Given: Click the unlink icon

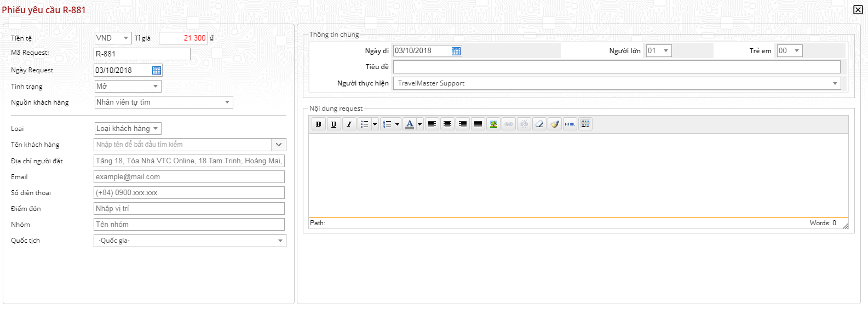Looking at the screenshot, I should pyautogui.click(x=524, y=124).
